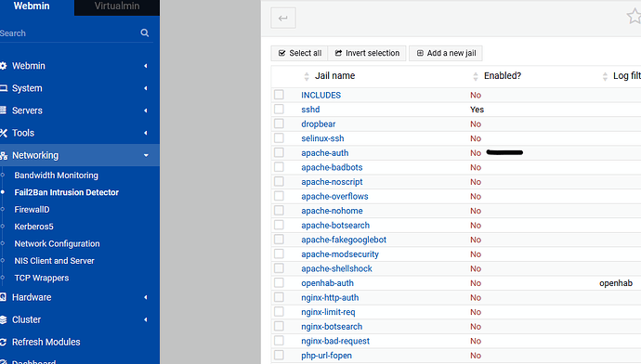This screenshot has height=364, width=641.
Task: Tick the nginx-http-auth jail checkbox
Action: point(280,297)
